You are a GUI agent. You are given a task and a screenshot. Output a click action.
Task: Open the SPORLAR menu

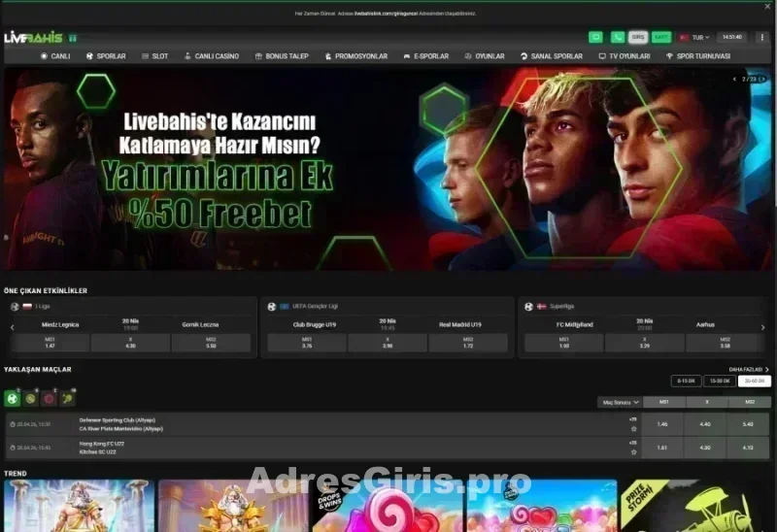point(106,56)
